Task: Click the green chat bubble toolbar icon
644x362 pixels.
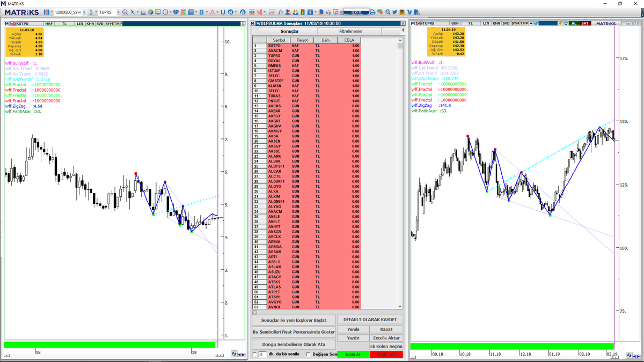Action: click(x=379, y=12)
